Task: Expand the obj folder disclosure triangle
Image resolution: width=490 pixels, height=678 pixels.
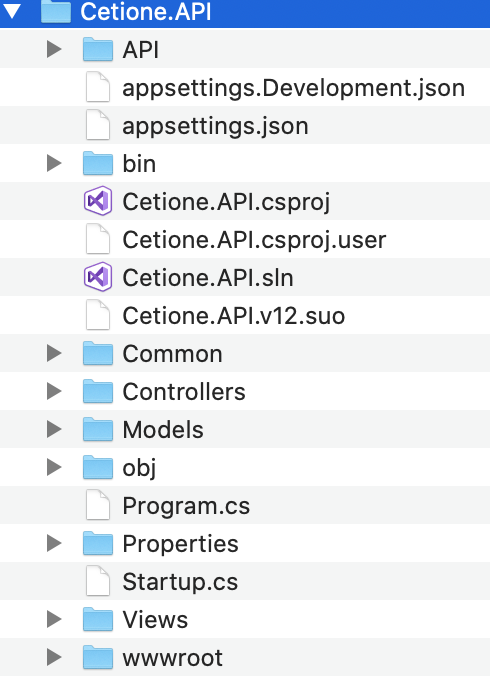Action: (54, 467)
